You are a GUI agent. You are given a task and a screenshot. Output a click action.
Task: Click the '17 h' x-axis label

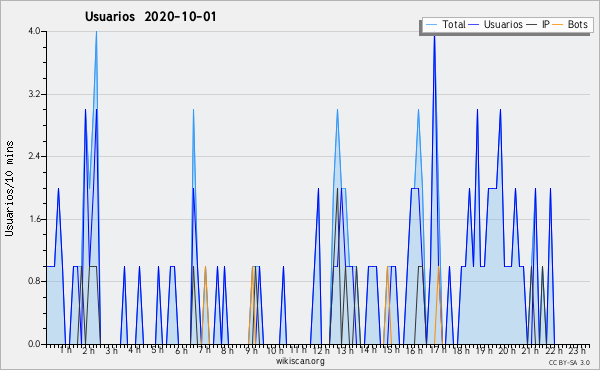coord(438,350)
